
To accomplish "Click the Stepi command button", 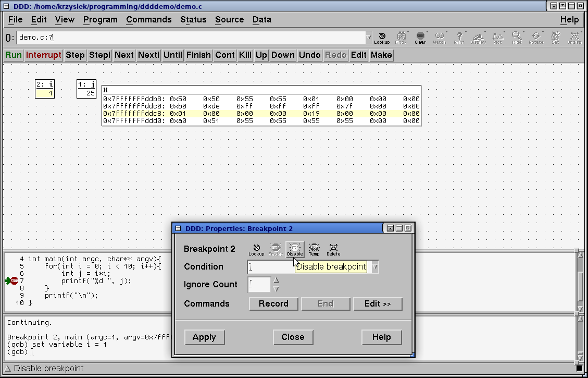I will click(x=99, y=55).
